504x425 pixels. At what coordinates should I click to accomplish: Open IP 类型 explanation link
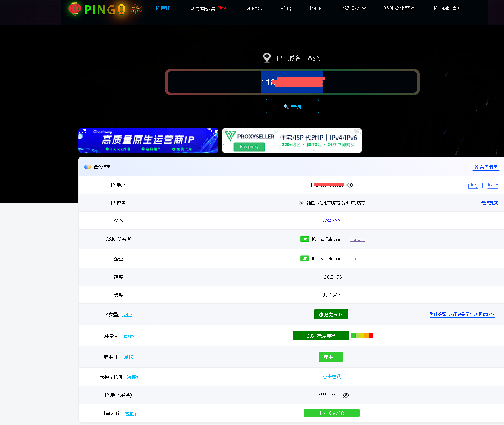(x=128, y=315)
